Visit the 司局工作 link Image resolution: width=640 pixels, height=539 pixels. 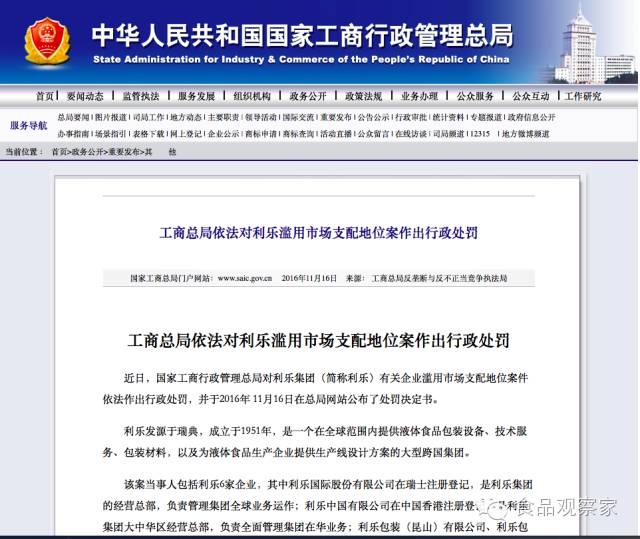click(x=149, y=118)
